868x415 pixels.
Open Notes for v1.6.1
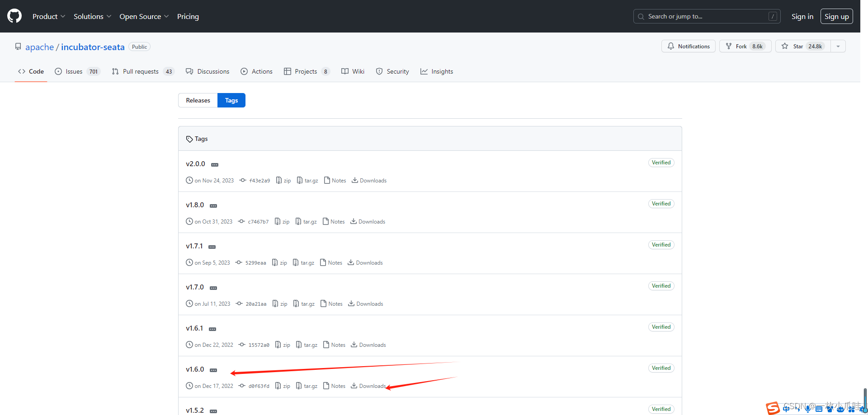[x=334, y=345]
